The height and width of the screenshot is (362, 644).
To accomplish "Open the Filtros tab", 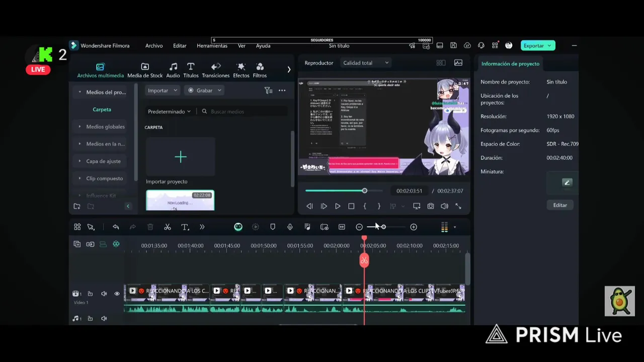I will 260,70.
